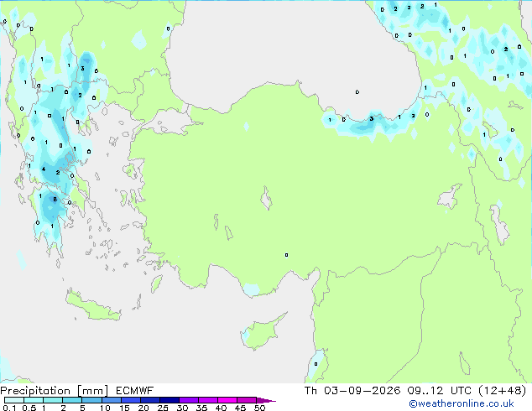
Task: Click the 0 marker in the Black Sea
Action: click(357, 92)
